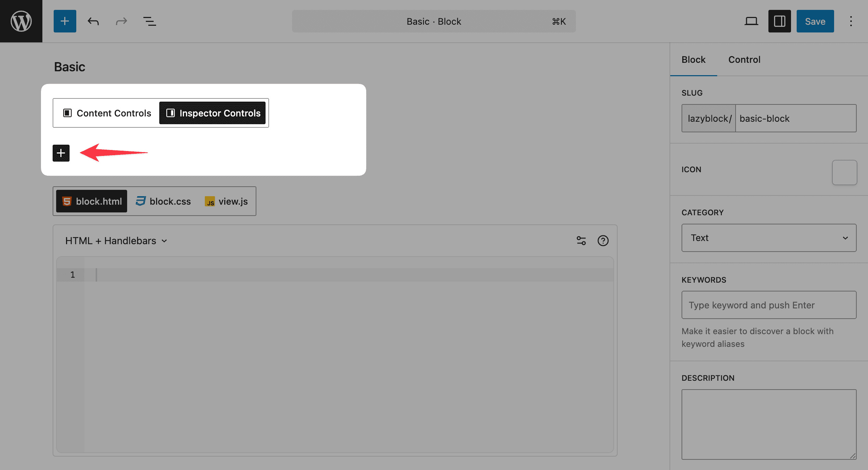The height and width of the screenshot is (470, 868).
Task: Select Inspector Controls placement
Action: (x=213, y=113)
